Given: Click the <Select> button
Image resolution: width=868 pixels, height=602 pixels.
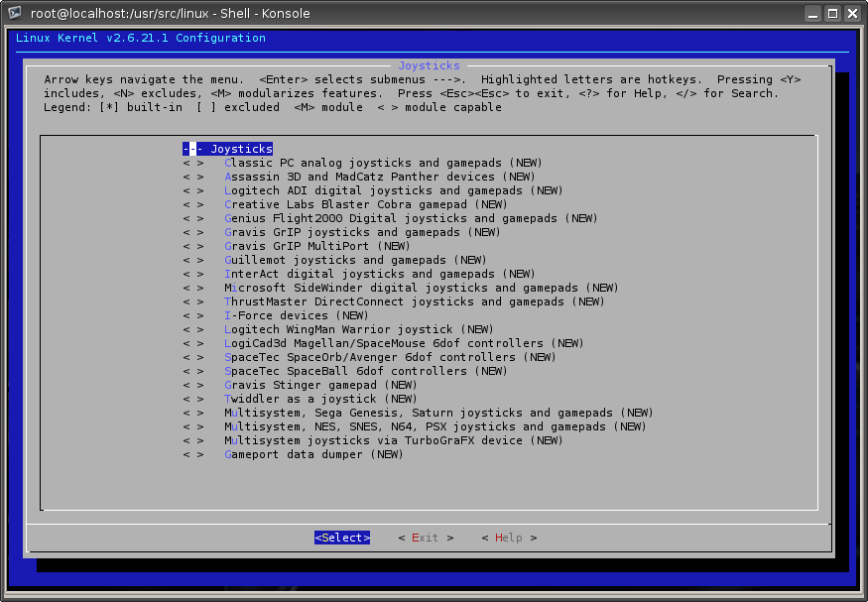Looking at the screenshot, I should [342, 538].
